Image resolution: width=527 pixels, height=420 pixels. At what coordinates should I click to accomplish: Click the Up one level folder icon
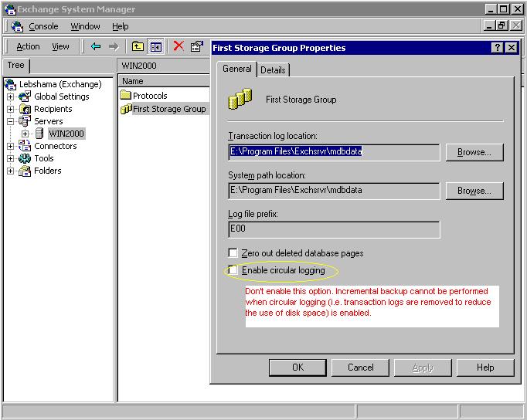point(138,46)
